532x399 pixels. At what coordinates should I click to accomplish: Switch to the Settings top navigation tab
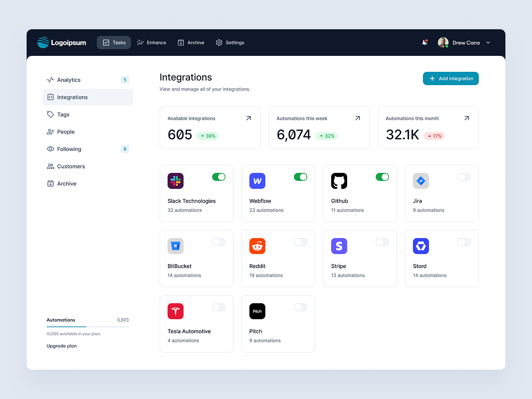click(x=230, y=43)
